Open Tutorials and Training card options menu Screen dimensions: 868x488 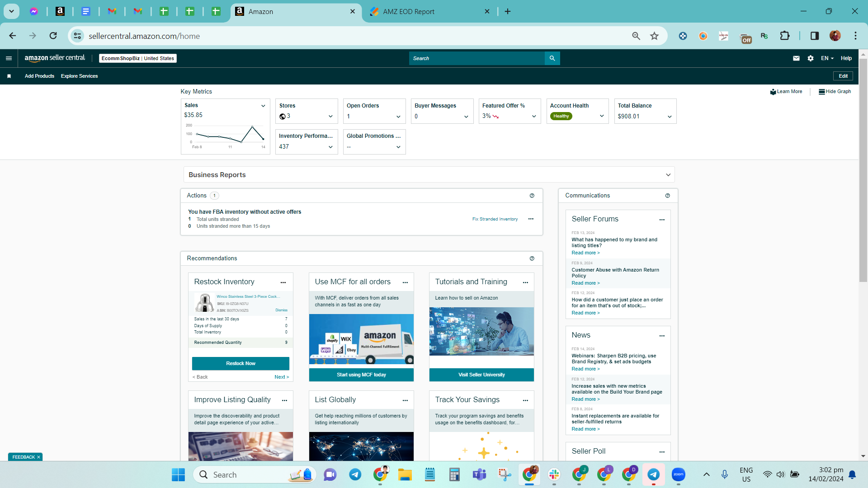click(x=525, y=282)
